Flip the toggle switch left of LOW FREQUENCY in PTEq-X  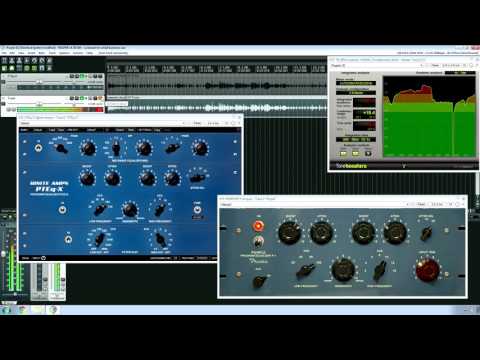click(62, 210)
